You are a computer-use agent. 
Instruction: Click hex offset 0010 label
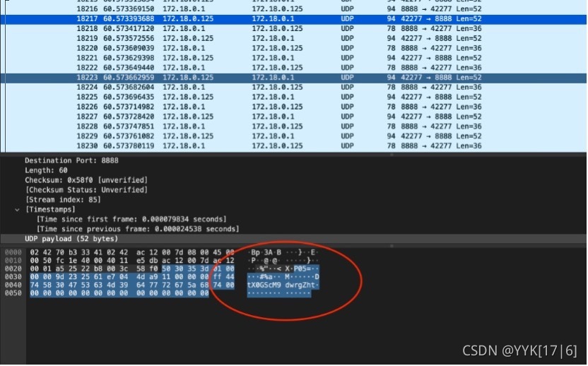13,261
